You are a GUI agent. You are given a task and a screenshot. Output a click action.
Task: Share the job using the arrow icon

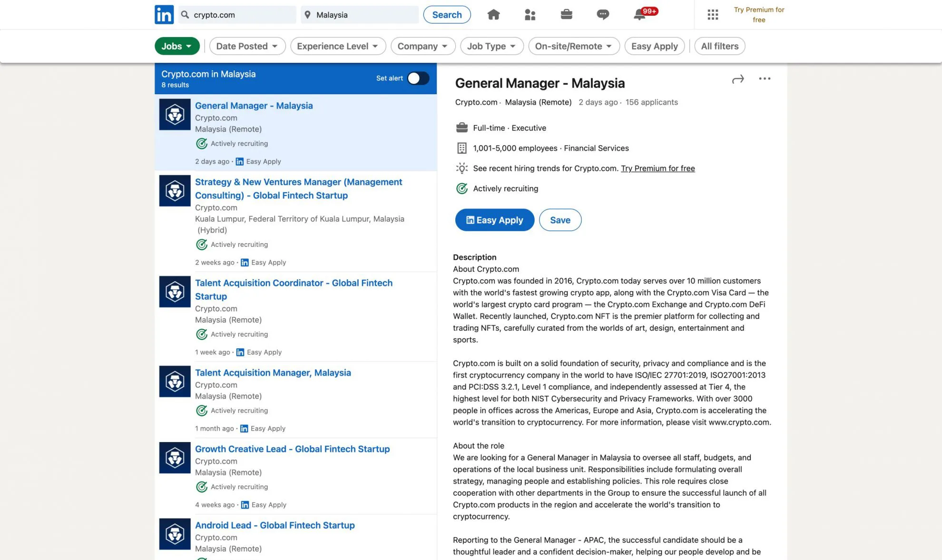point(738,79)
